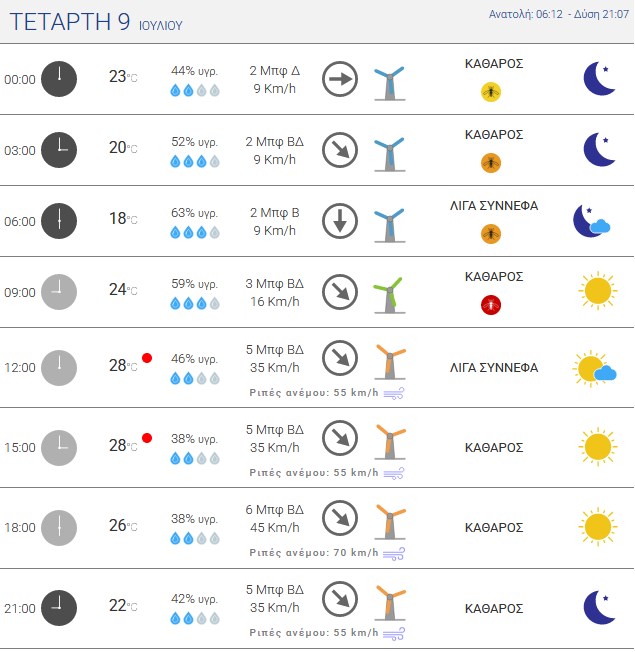Click the orange wind turbine at 15:00
Image resolution: width=635 pixels, height=652 pixels.
390,441
